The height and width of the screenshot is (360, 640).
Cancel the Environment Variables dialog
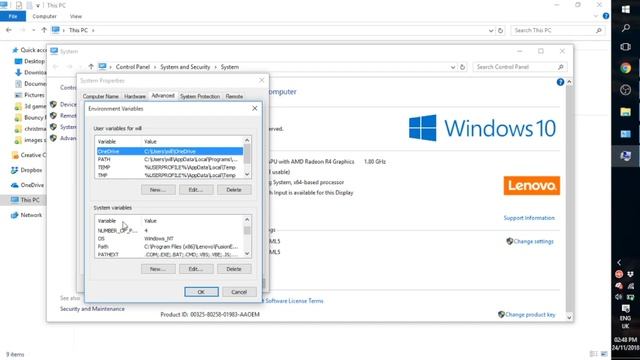tap(239, 292)
